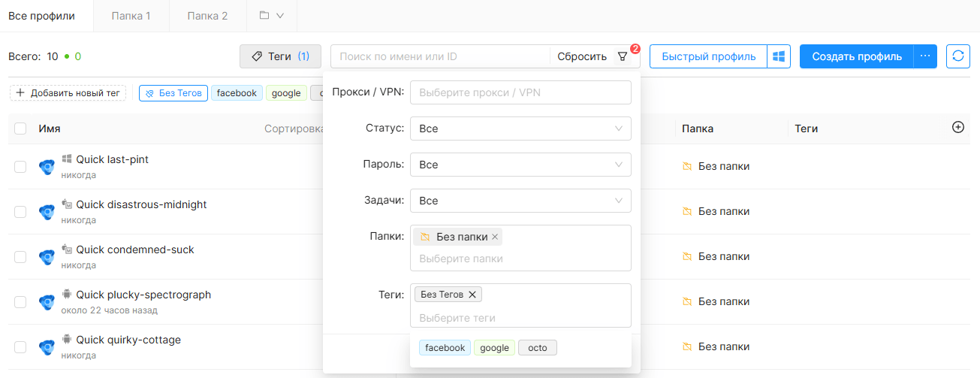Click Android icon beside Quick plucky-spectrograph

67,295
